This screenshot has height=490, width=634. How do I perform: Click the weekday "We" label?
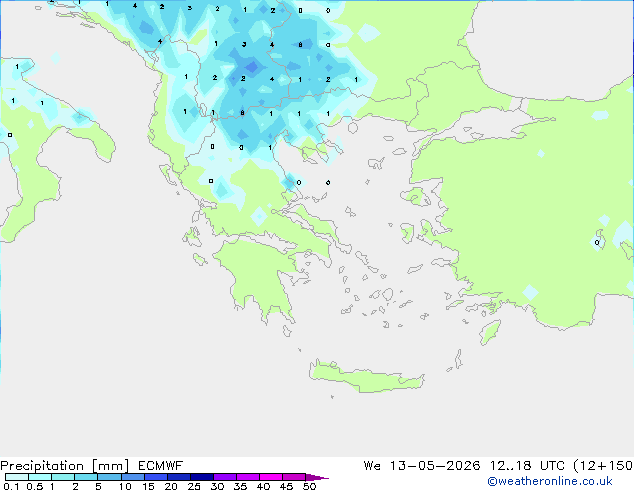point(372,466)
